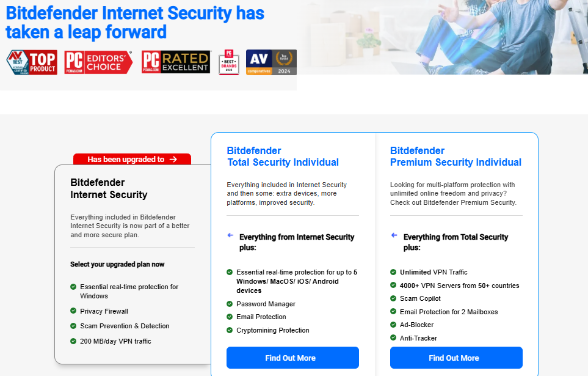Select the Bitdefender Total Security Individual heading
The height and width of the screenshot is (376, 588).
(x=283, y=157)
